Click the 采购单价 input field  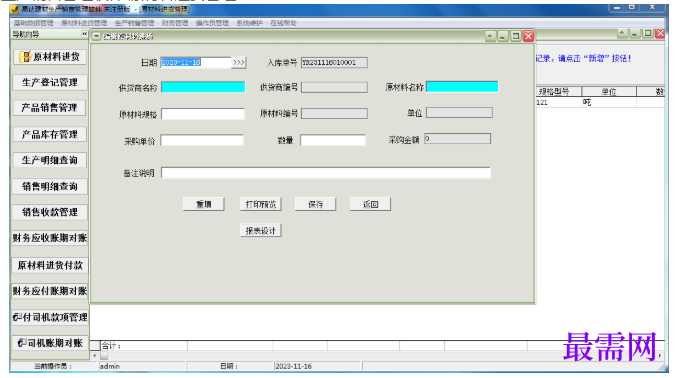pos(202,140)
